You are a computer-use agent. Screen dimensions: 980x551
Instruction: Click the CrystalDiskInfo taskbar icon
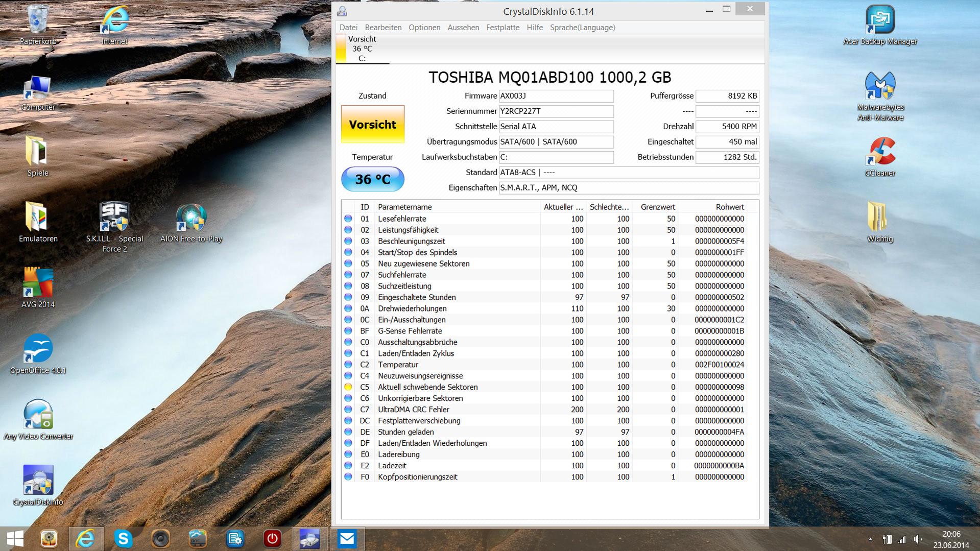(x=309, y=539)
